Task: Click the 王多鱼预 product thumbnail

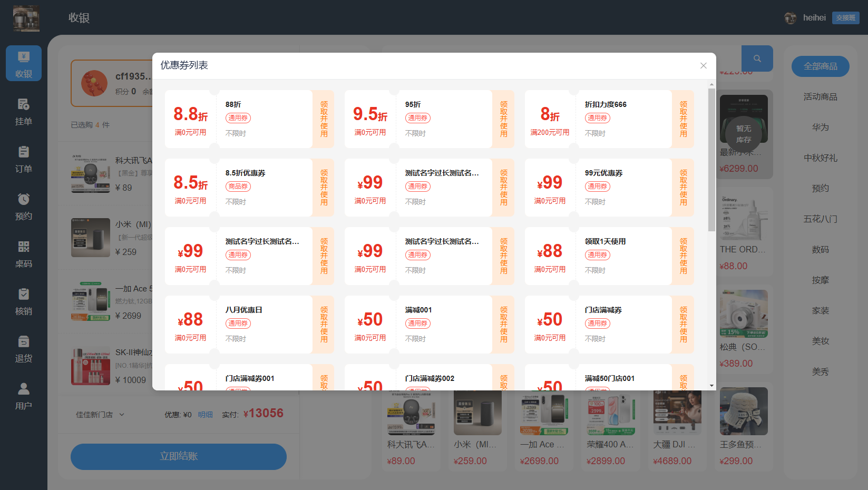Action: point(744,411)
